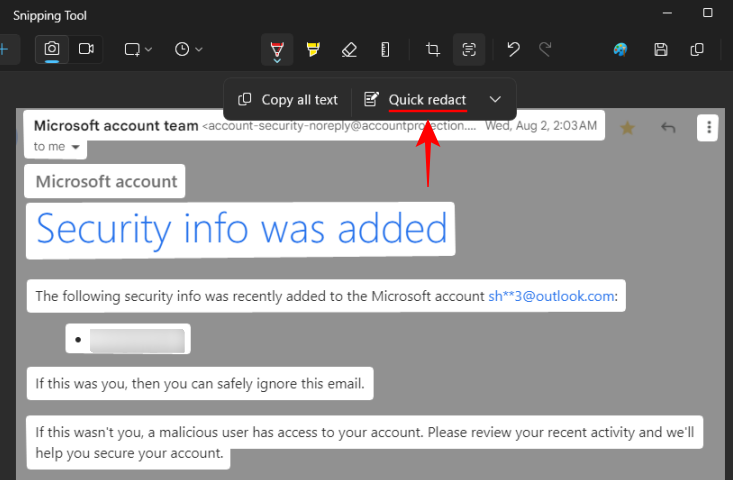The height and width of the screenshot is (480, 733).
Task: Click the Quick redact button
Action: click(415, 100)
